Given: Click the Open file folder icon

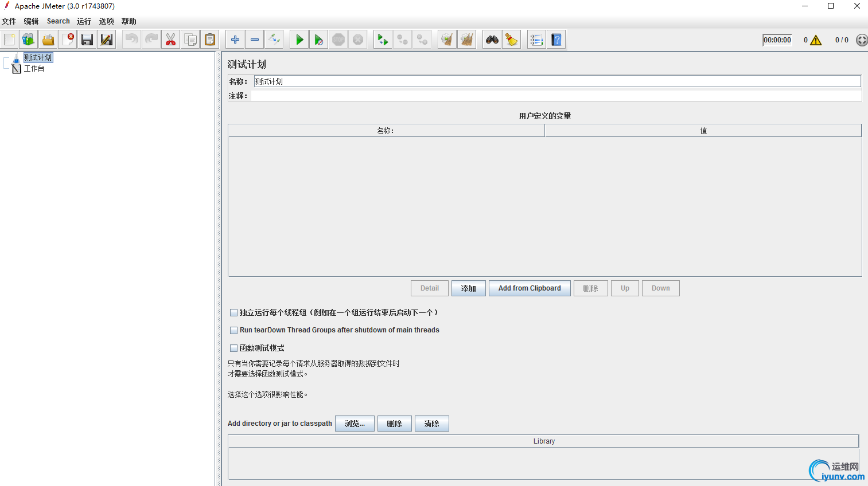Looking at the screenshot, I should [48, 40].
